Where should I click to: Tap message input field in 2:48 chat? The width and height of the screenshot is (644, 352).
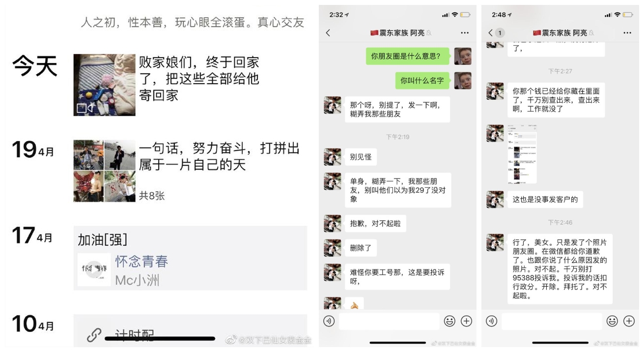pyautogui.click(x=552, y=321)
